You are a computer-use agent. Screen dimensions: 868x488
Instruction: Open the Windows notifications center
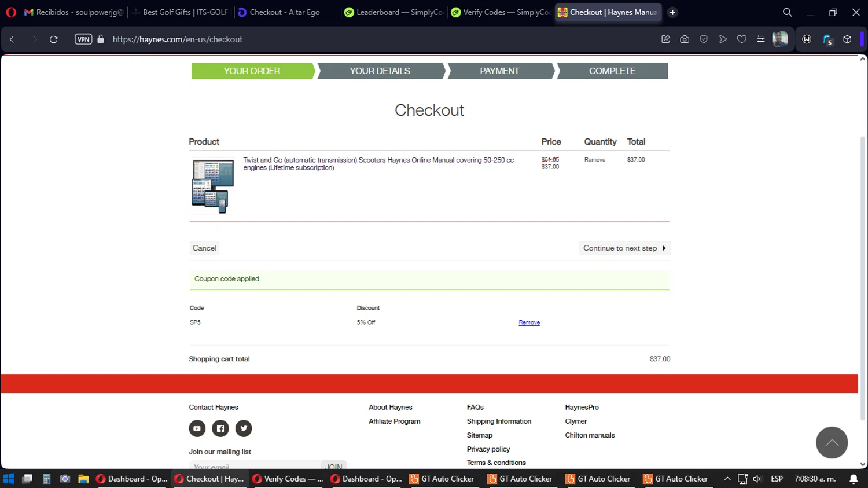pyautogui.click(x=854, y=479)
